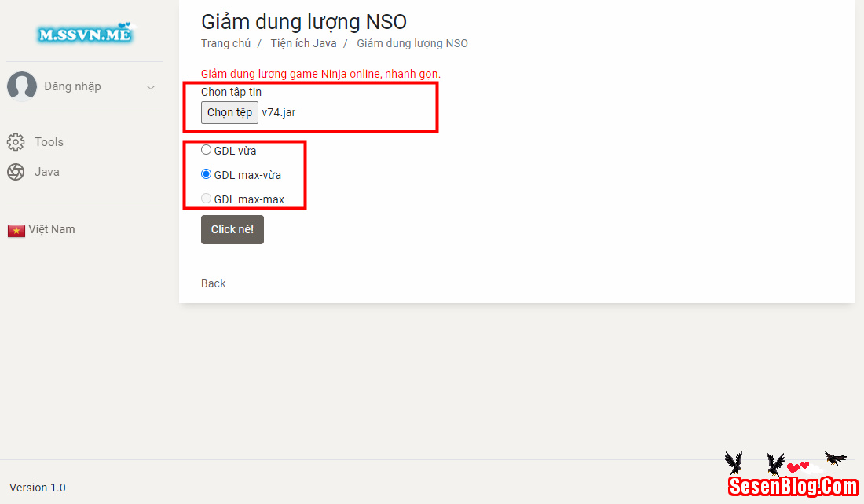This screenshot has height=504, width=864.
Task: Click the Tools gear icon
Action: [16, 142]
